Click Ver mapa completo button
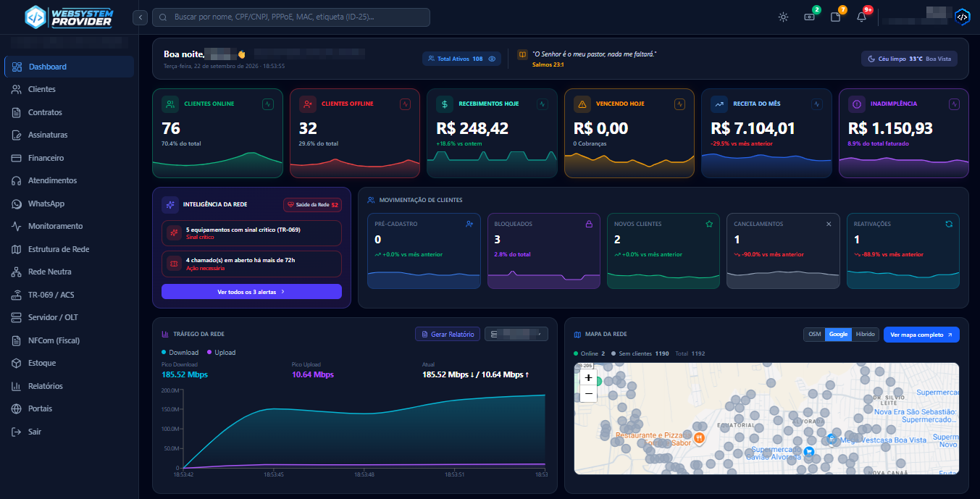Viewport: 980px width, 499px height. 921,335
